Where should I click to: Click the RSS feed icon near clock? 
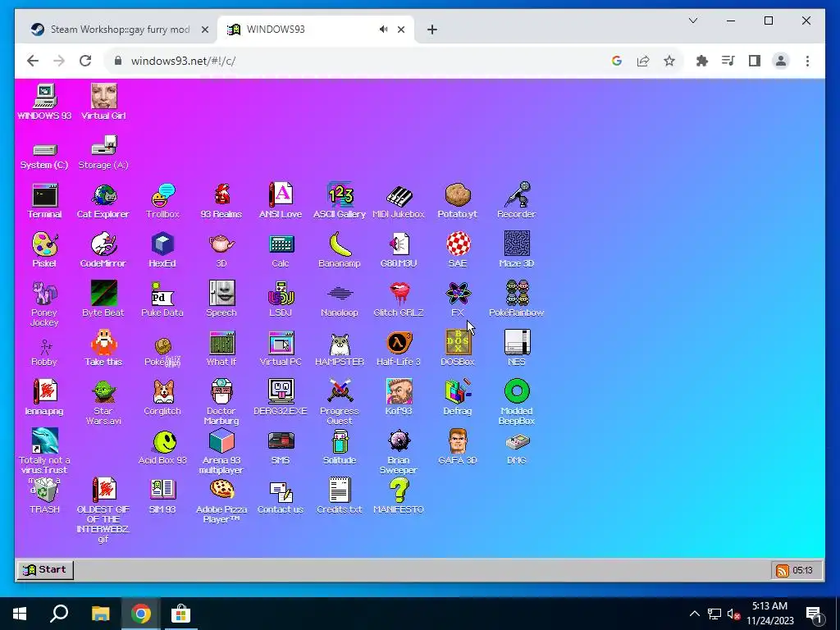click(782, 571)
